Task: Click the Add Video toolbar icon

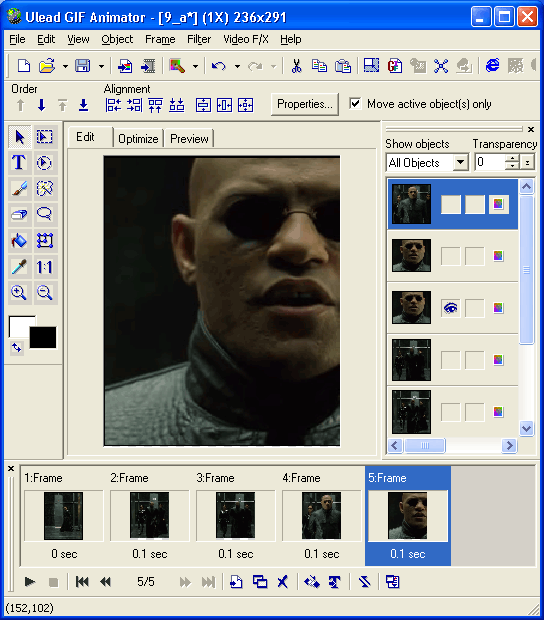Action: (149, 66)
